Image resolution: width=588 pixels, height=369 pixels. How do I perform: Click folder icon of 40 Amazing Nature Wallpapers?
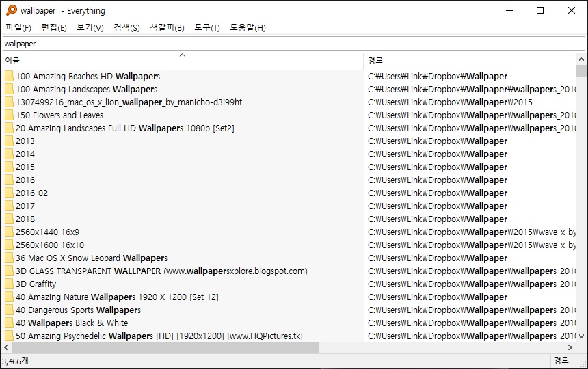[x=9, y=297]
